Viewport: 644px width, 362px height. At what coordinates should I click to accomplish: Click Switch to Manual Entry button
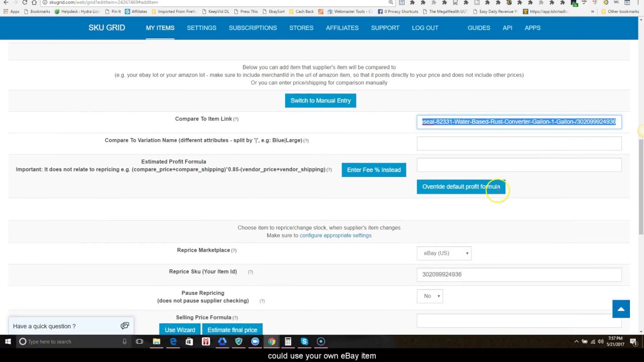pyautogui.click(x=320, y=101)
